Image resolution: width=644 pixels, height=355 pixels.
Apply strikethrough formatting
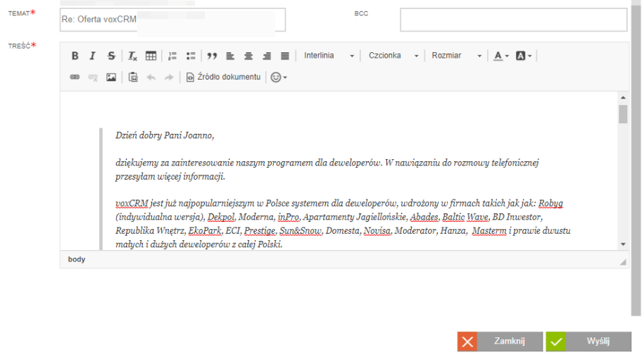(x=111, y=56)
